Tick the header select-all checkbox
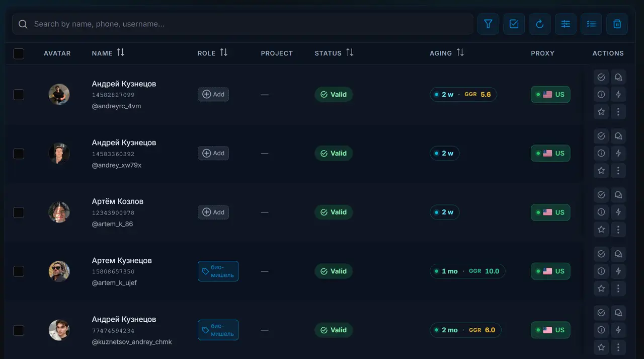This screenshot has width=644, height=359. click(x=19, y=53)
